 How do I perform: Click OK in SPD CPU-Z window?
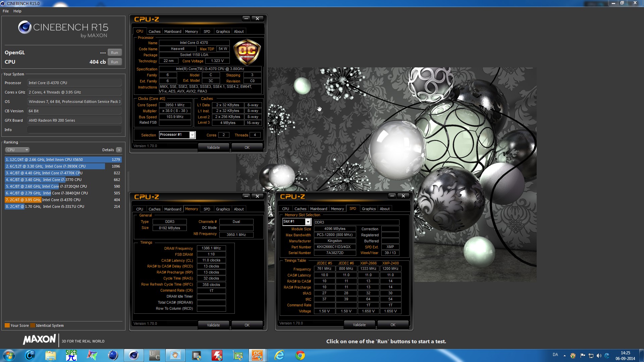393,325
